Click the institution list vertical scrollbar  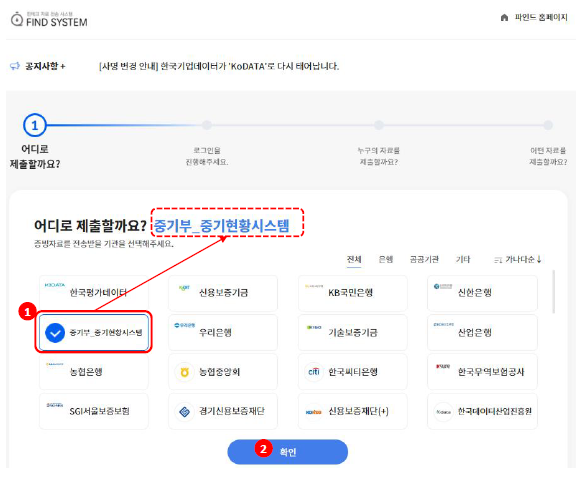(554, 292)
